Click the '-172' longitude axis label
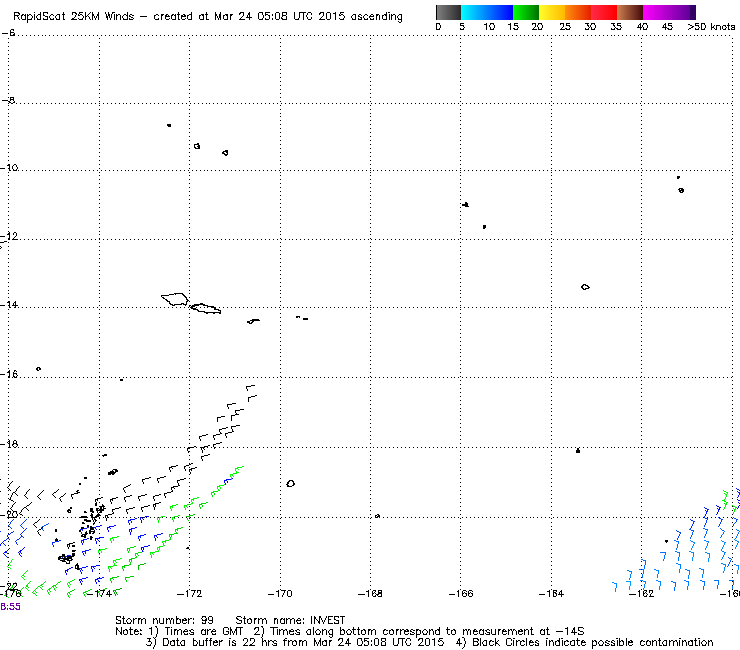 [x=189, y=593]
